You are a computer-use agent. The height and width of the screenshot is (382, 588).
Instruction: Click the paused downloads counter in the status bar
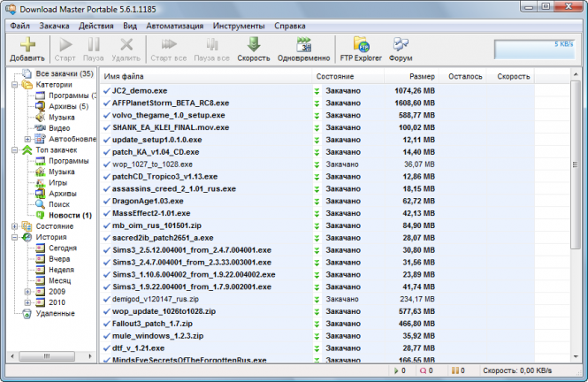pyautogui.click(x=458, y=371)
